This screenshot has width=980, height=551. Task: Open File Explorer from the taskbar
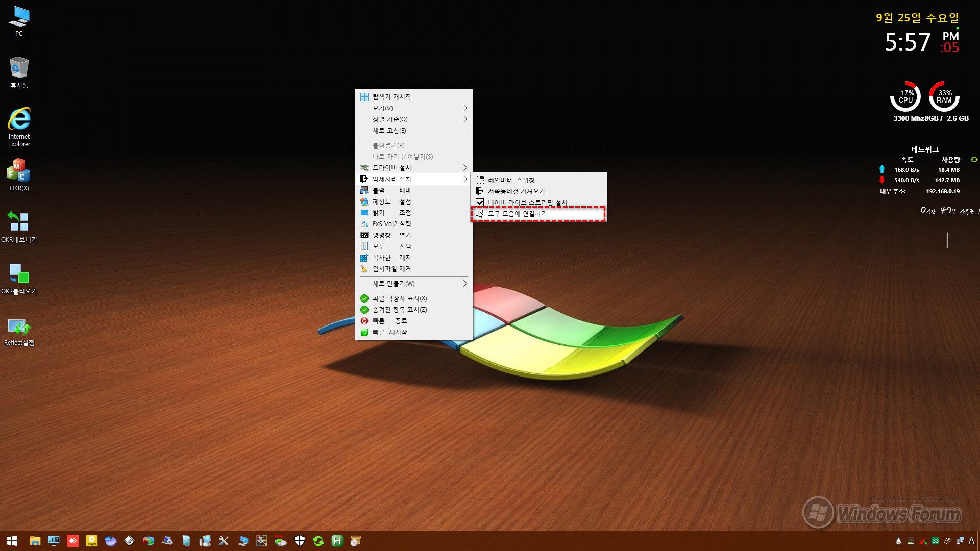(35, 541)
